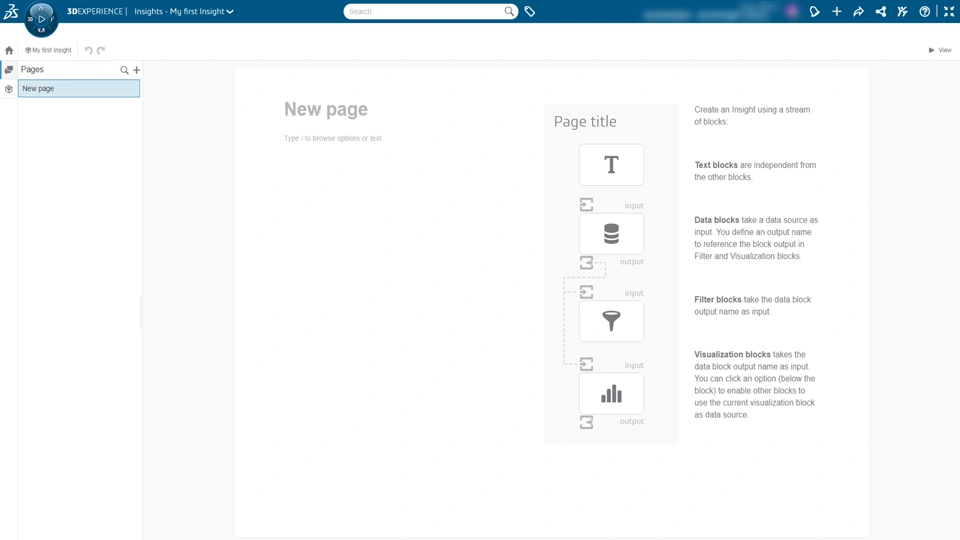Click the Text blocks description text
Image resolution: width=960 pixels, height=540 pixels.
pyautogui.click(x=755, y=171)
